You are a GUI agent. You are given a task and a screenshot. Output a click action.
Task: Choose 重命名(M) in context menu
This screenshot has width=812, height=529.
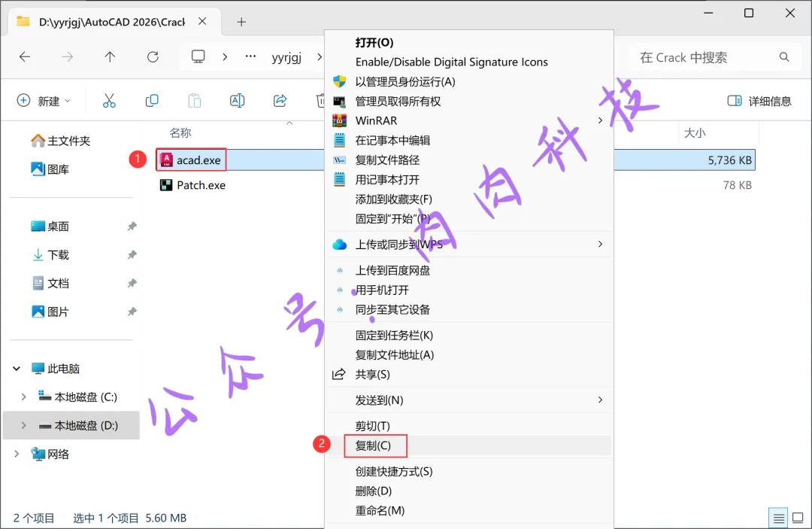pyautogui.click(x=380, y=510)
